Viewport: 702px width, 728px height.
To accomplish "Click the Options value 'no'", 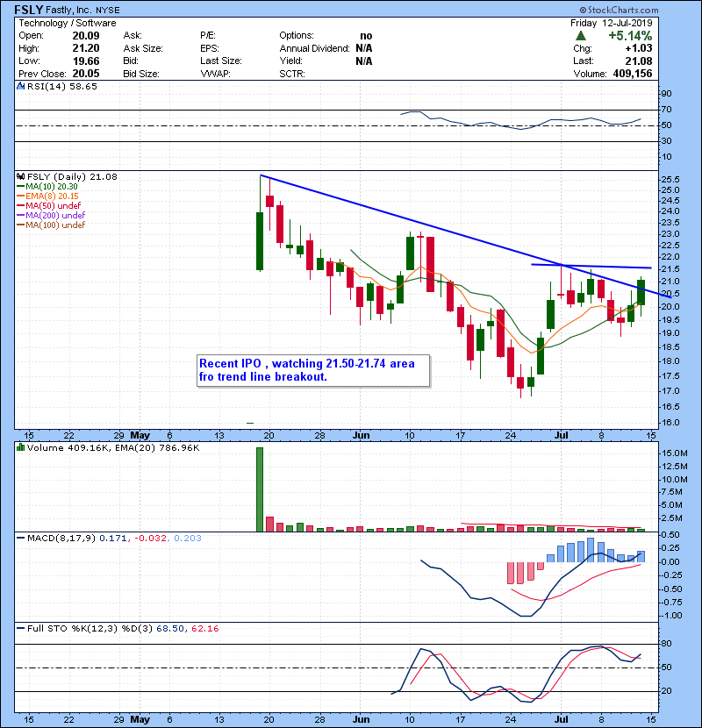I will pos(366,36).
